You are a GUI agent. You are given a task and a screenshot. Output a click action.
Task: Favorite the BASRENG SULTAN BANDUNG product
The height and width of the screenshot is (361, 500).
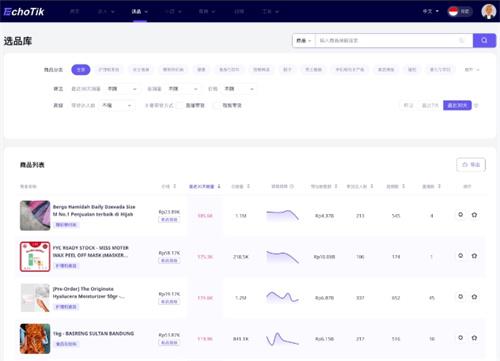point(474,338)
